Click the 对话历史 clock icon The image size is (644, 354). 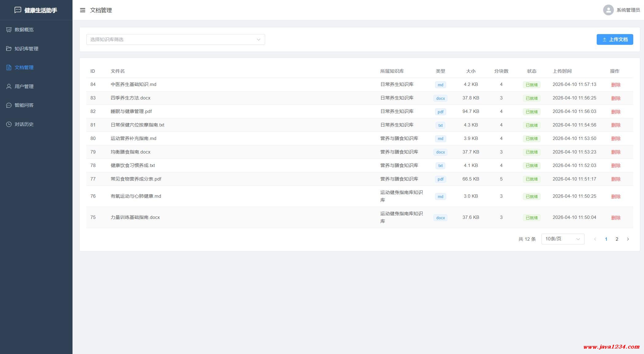pyautogui.click(x=9, y=124)
